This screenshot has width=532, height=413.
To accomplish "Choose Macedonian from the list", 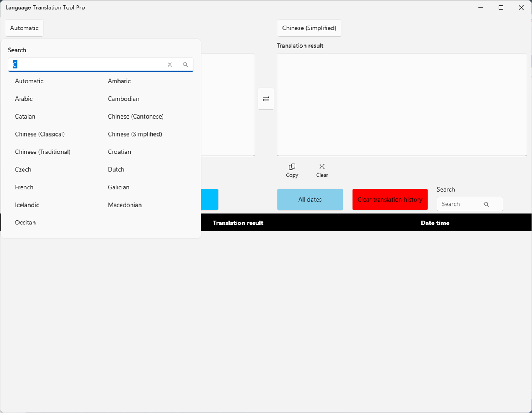I will click(125, 205).
